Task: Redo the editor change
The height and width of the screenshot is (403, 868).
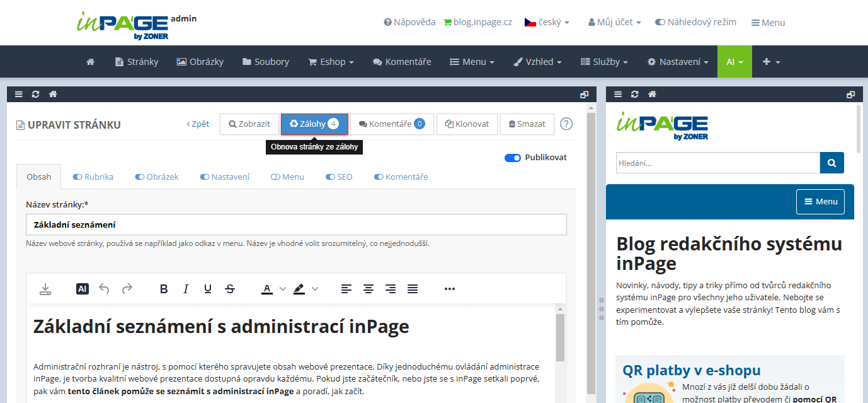Action: (127, 289)
